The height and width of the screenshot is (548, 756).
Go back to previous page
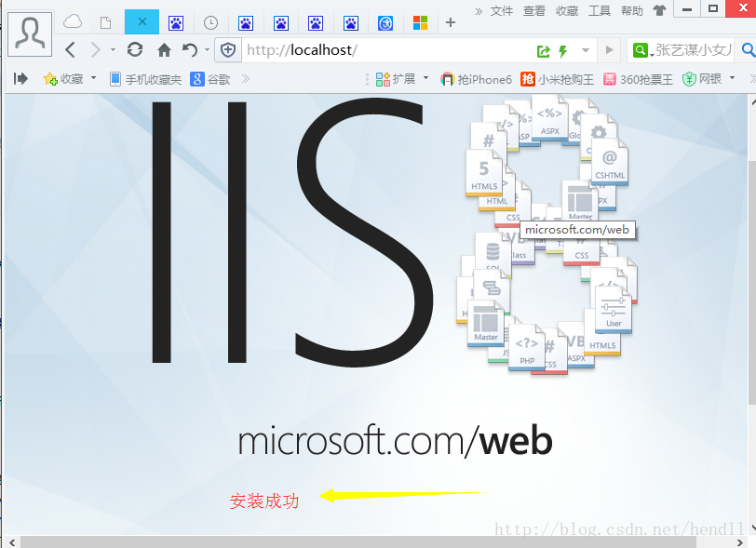(x=71, y=49)
